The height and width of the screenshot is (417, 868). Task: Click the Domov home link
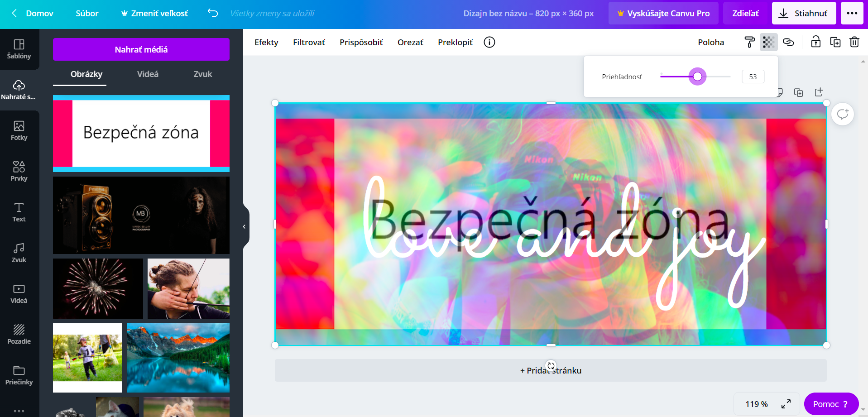tap(39, 13)
